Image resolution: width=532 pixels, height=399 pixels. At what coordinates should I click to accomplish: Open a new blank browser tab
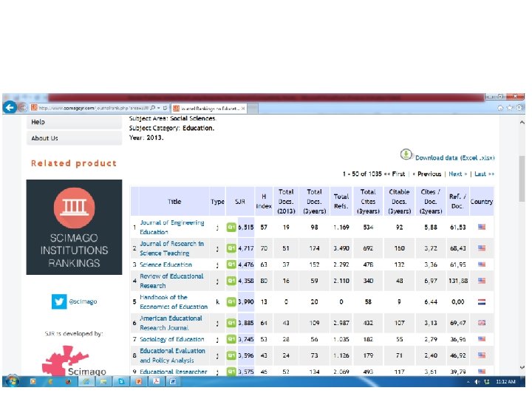(253, 109)
